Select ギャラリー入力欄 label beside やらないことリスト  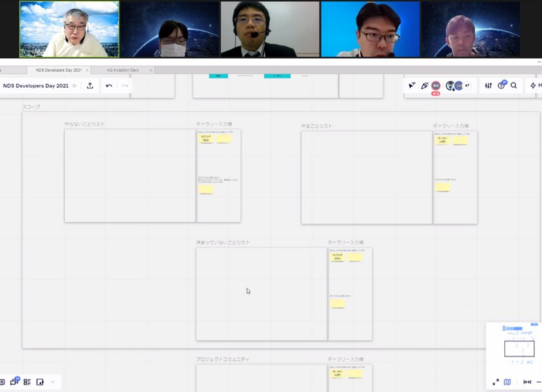tap(214, 124)
